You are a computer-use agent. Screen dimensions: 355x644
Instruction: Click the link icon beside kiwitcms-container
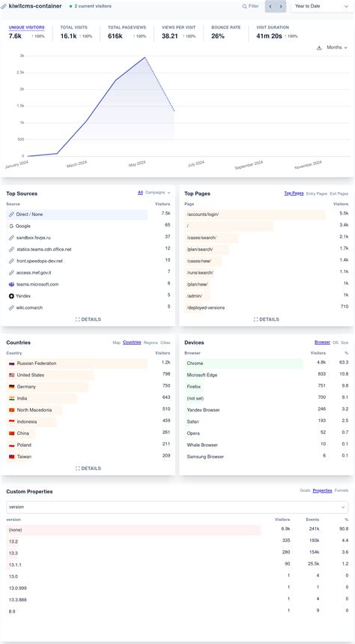click(x=4, y=7)
